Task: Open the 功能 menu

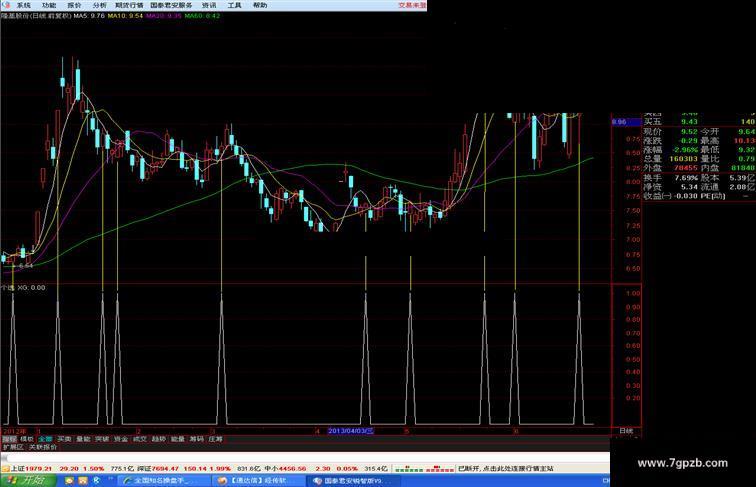Action: click(x=49, y=5)
